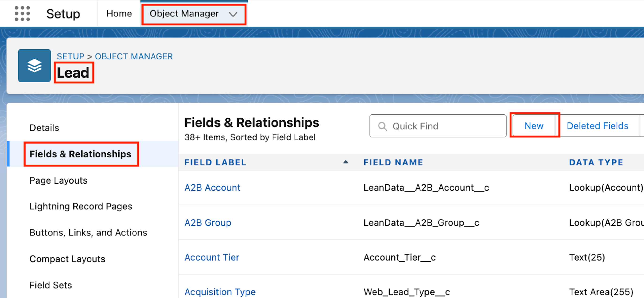Click the Field Label sort arrow
Screen dimensions: 644x298
point(345,162)
